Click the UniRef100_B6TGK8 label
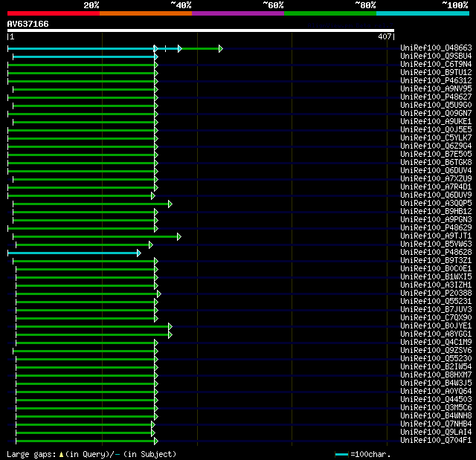Image resolution: width=476 pixels, height=460 pixels. (436, 162)
